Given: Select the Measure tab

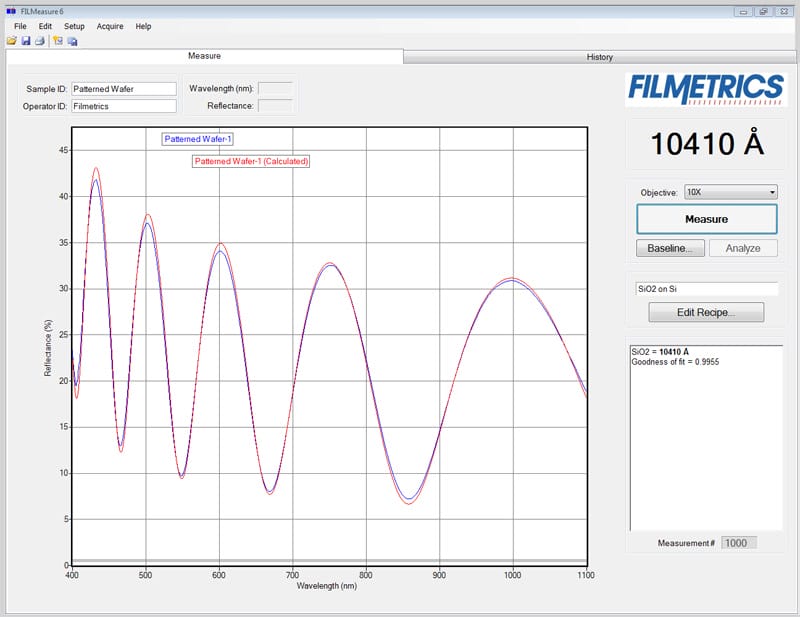Looking at the screenshot, I should (x=204, y=56).
